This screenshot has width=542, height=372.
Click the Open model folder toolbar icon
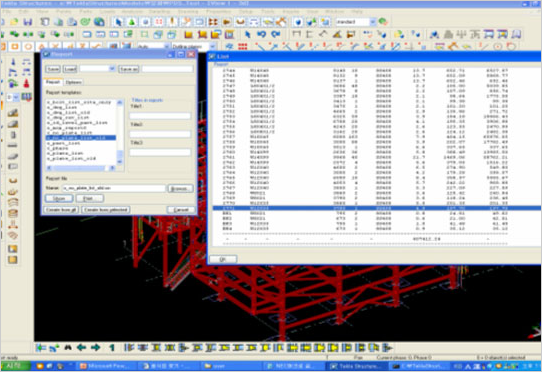(15, 22)
